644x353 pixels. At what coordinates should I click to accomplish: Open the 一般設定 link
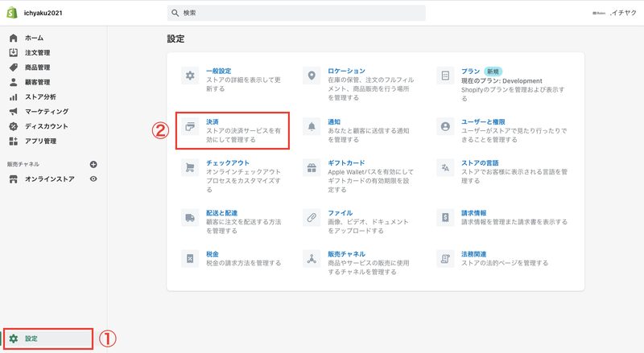pos(218,71)
